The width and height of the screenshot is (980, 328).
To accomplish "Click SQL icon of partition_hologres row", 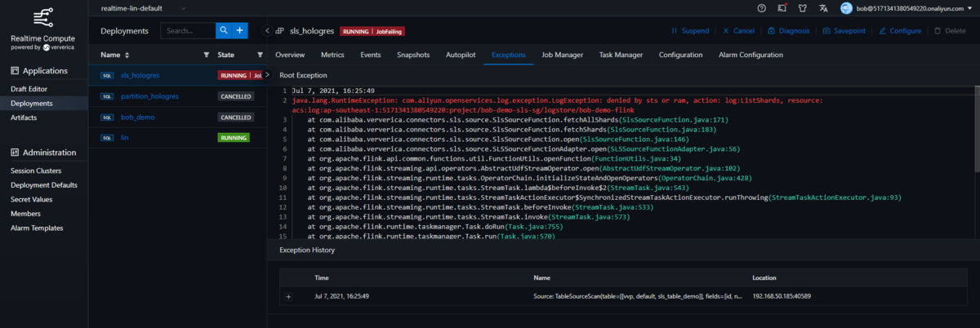I will click(107, 96).
